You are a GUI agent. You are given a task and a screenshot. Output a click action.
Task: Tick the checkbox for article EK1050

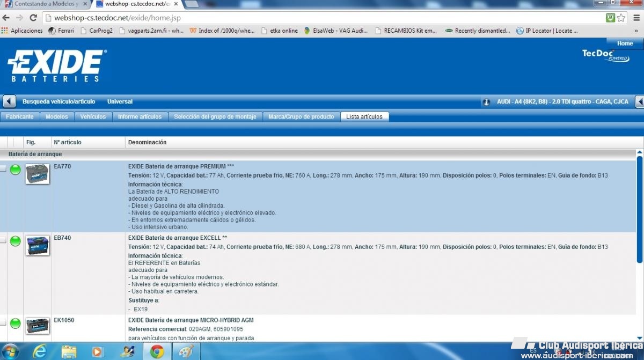[3, 322]
